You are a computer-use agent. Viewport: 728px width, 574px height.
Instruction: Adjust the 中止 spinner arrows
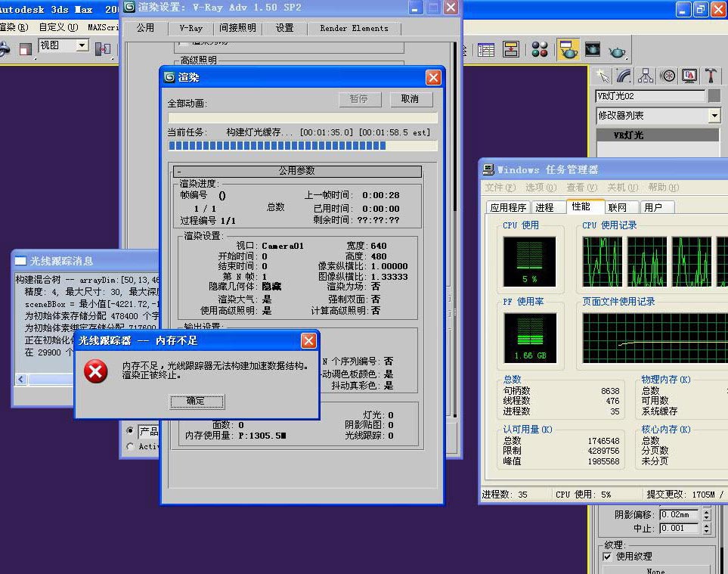pos(707,529)
